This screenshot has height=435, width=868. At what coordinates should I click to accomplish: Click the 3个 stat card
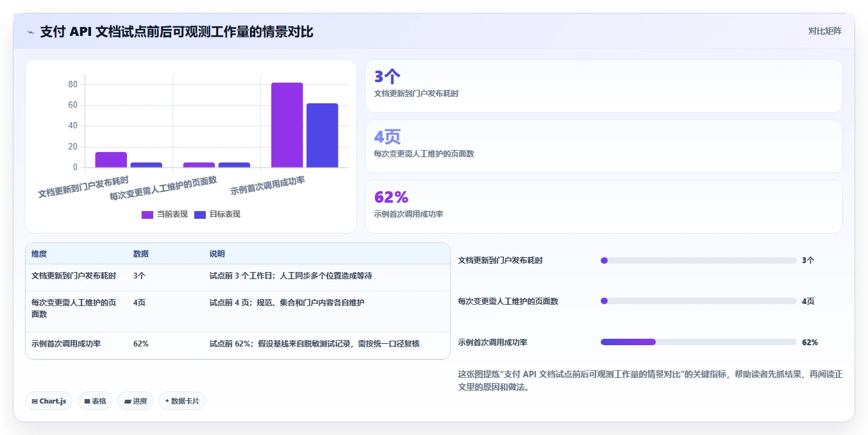tap(603, 86)
